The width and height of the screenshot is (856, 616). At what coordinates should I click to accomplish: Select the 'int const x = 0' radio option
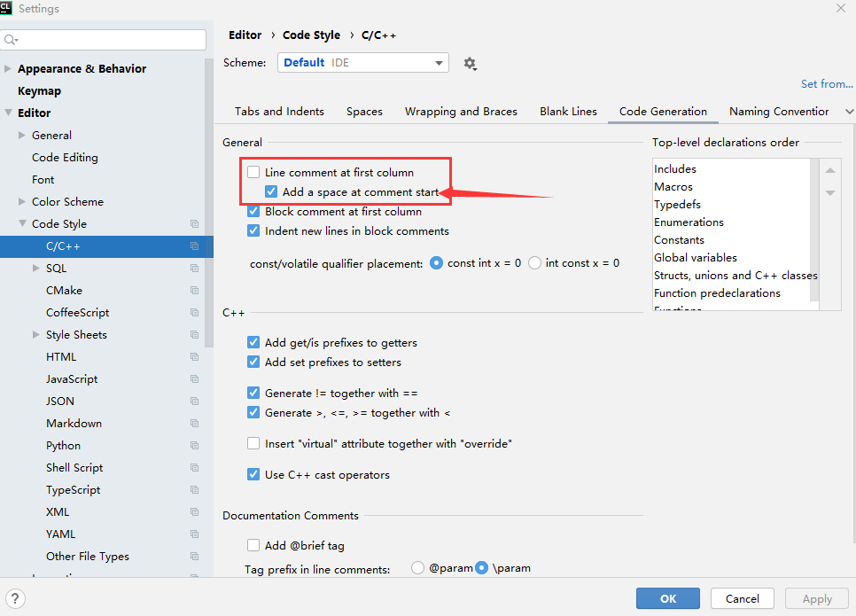pyautogui.click(x=535, y=263)
